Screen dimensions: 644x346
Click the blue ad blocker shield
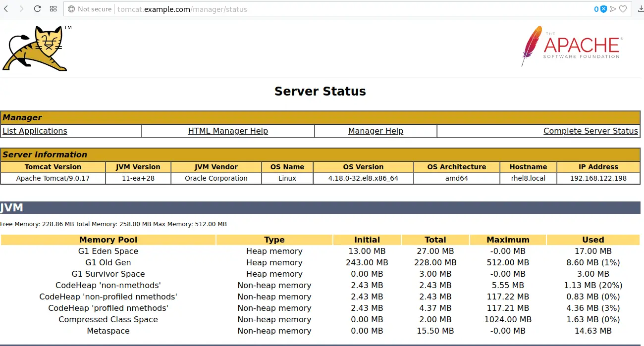click(x=604, y=9)
